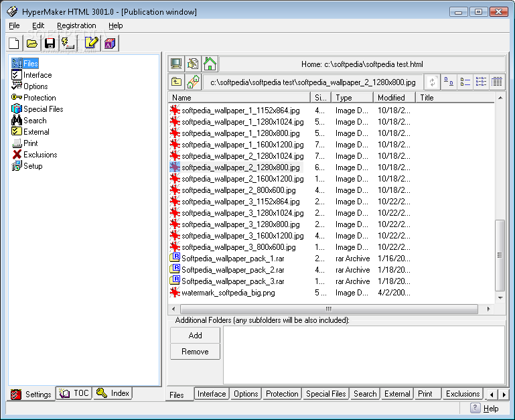Click scroll up arrow of file list
The height and width of the screenshot is (420, 515).
[x=500, y=98]
